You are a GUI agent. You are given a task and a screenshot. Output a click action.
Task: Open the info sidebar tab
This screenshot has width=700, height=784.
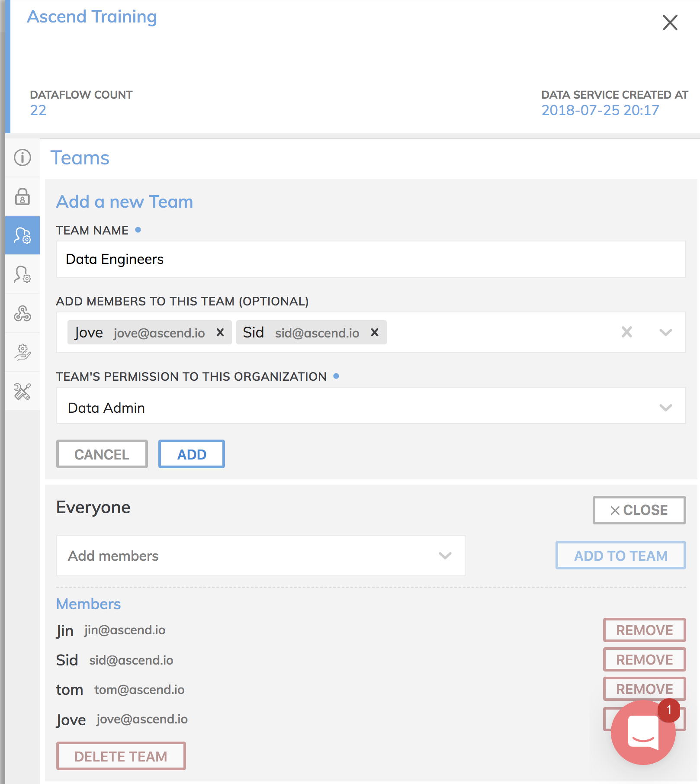(22, 157)
